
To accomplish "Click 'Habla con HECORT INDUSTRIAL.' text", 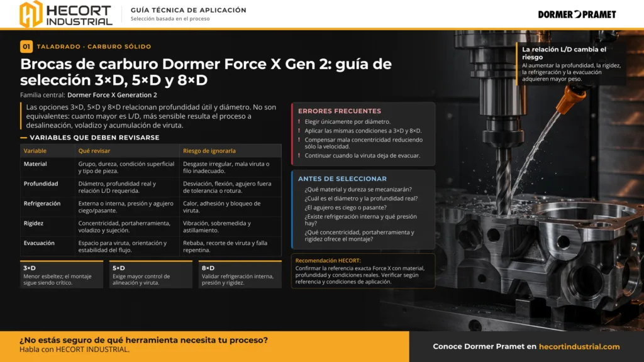I will pos(74,349).
